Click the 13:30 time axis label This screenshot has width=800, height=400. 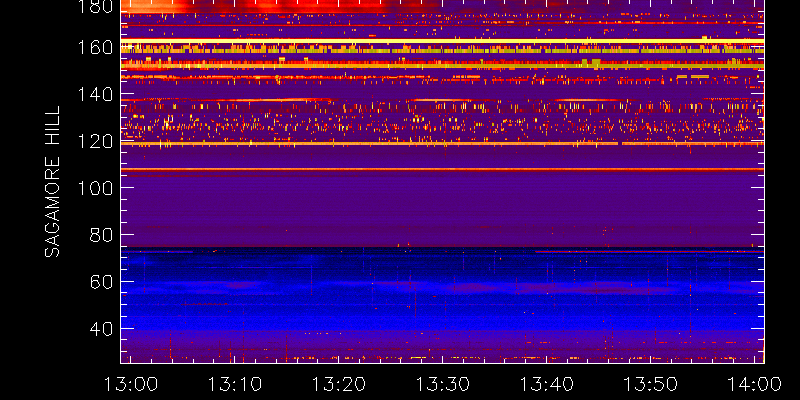(x=443, y=384)
